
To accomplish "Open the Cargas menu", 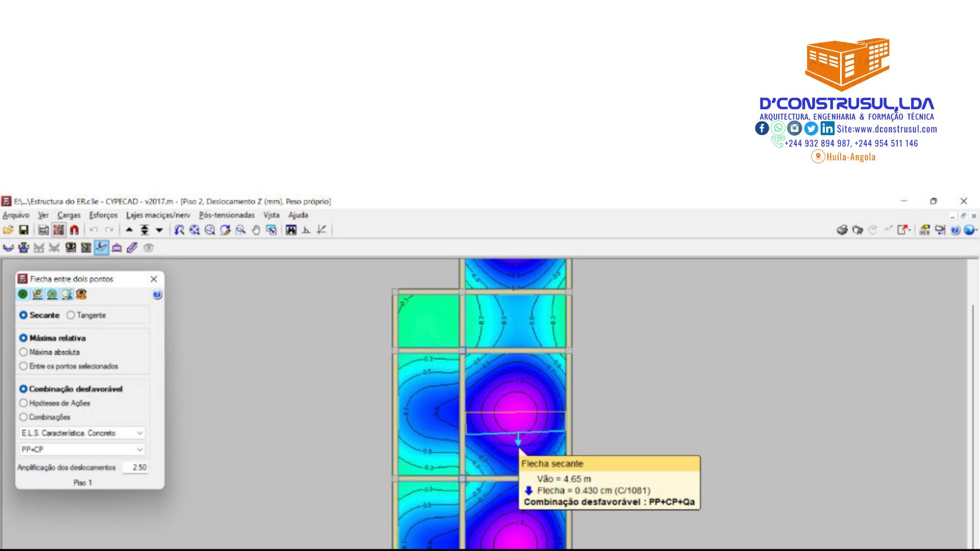I will pyautogui.click(x=69, y=215).
